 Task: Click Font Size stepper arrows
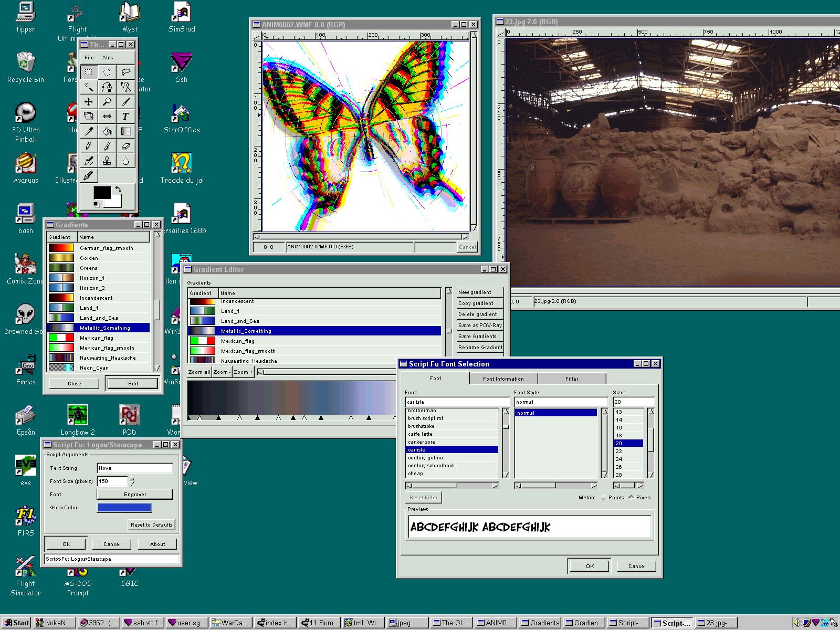tap(132, 481)
